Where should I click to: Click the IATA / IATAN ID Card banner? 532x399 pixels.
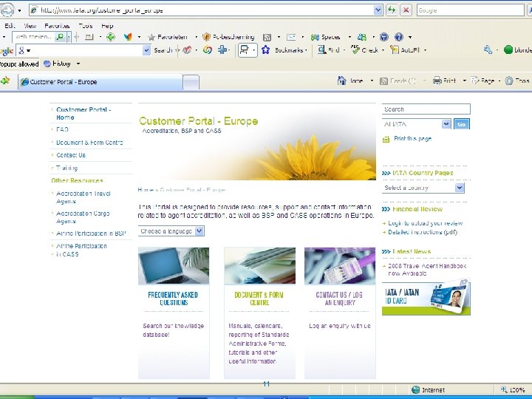(x=426, y=299)
